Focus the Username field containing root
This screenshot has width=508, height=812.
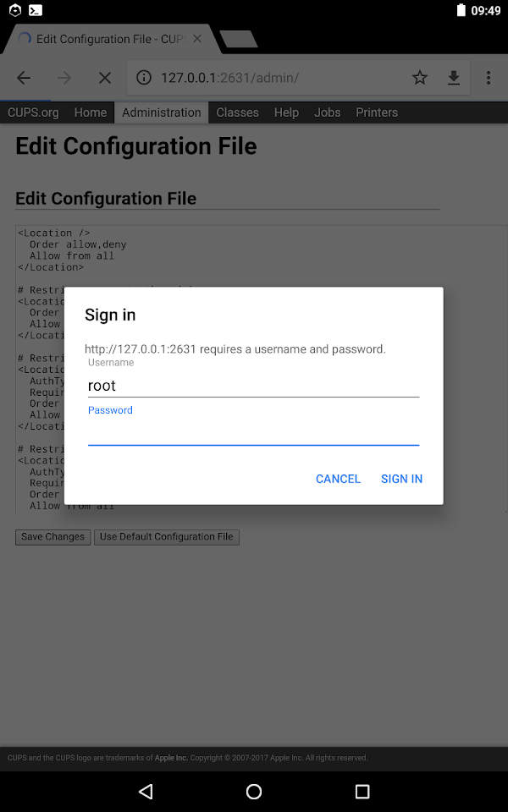[253, 386]
